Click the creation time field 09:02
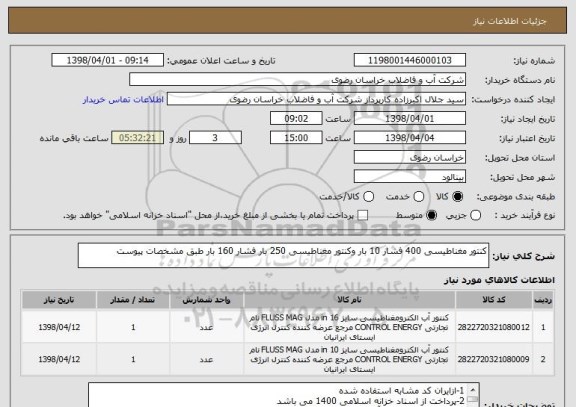Screen dimensions: 576x407 click(296, 118)
